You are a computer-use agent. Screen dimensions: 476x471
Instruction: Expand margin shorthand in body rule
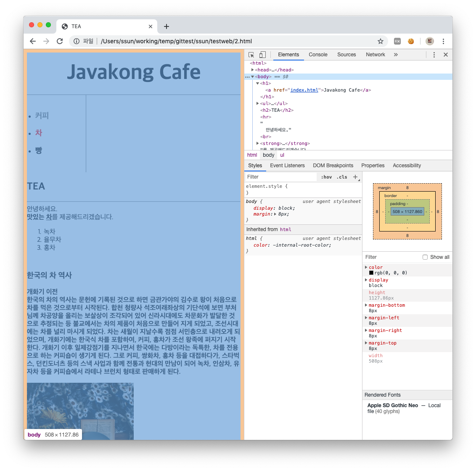point(275,214)
